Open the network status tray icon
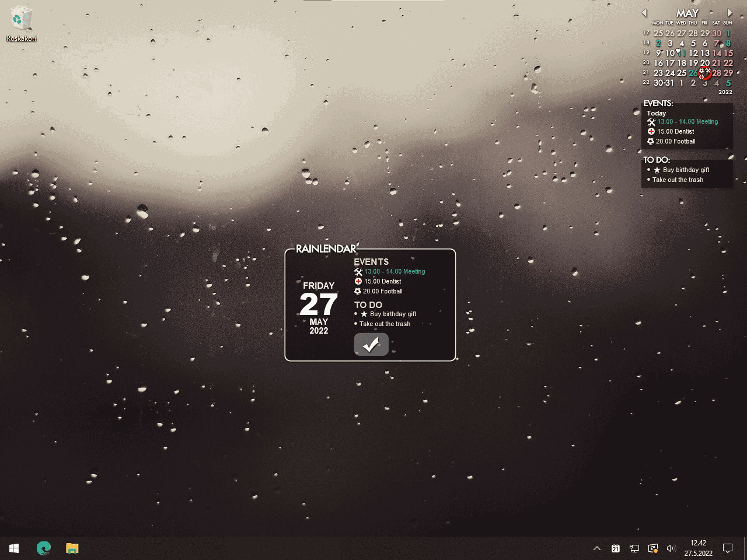The width and height of the screenshot is (747, 560). 634,548
